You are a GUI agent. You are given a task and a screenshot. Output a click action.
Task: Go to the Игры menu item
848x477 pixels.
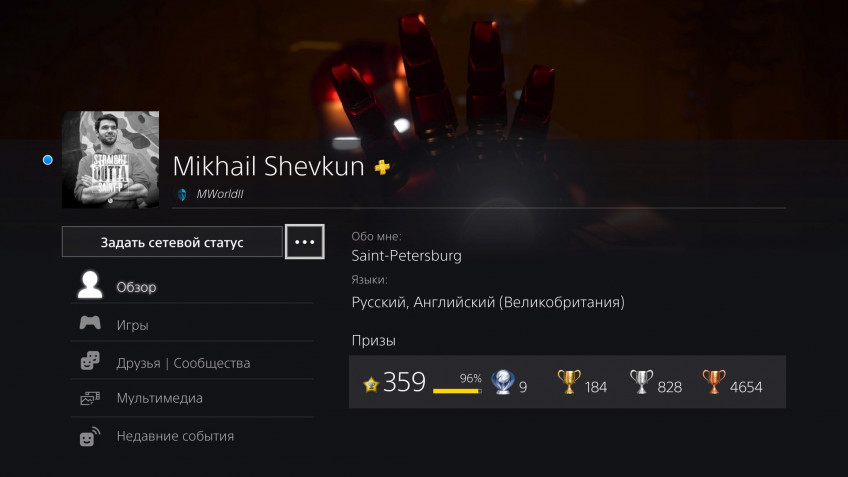[192, 324]
